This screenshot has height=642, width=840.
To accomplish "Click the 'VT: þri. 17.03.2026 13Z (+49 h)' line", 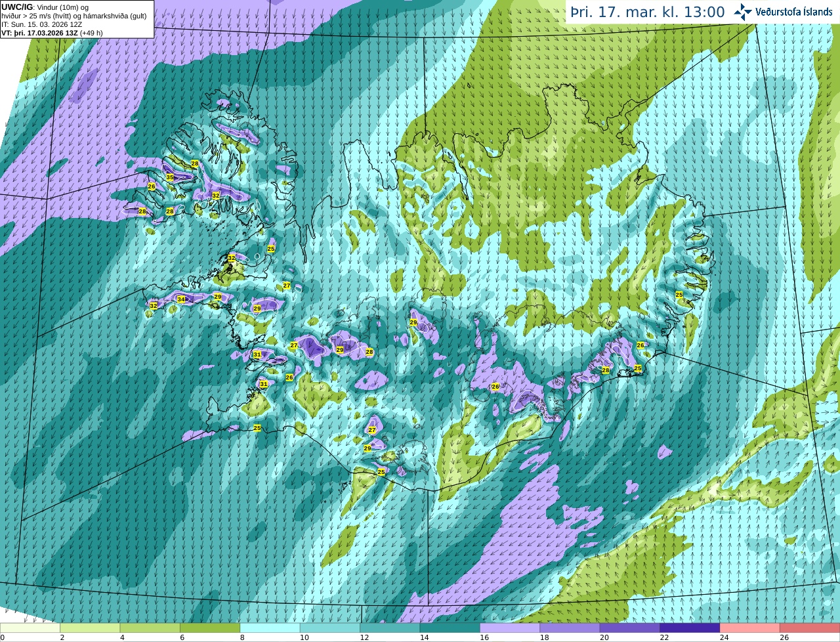I will [52, 33].
